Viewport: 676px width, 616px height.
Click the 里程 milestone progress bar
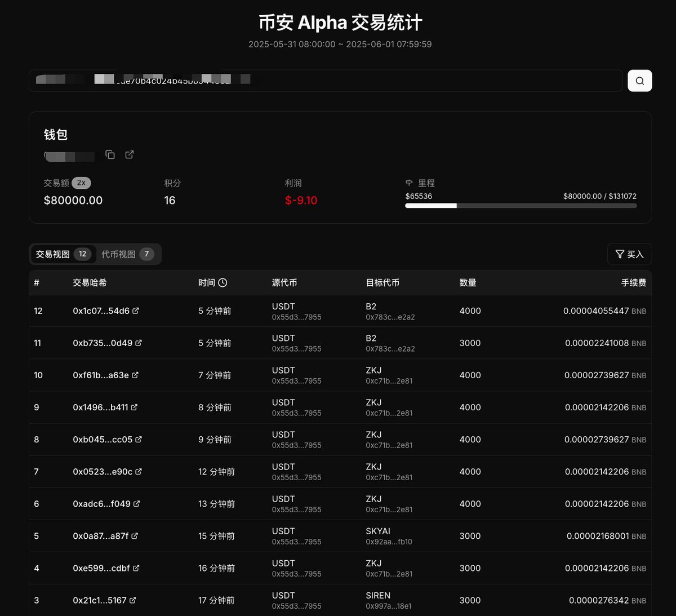click(x=521, y=206)
